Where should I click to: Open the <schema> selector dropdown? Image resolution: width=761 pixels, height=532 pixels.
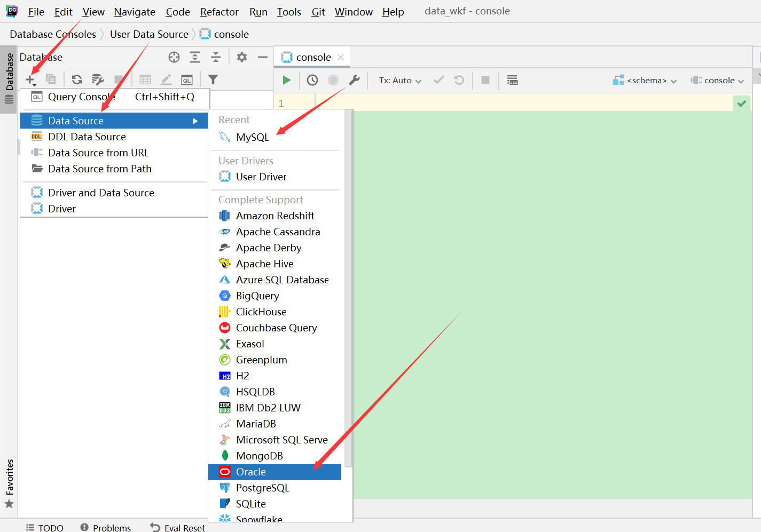645,80
